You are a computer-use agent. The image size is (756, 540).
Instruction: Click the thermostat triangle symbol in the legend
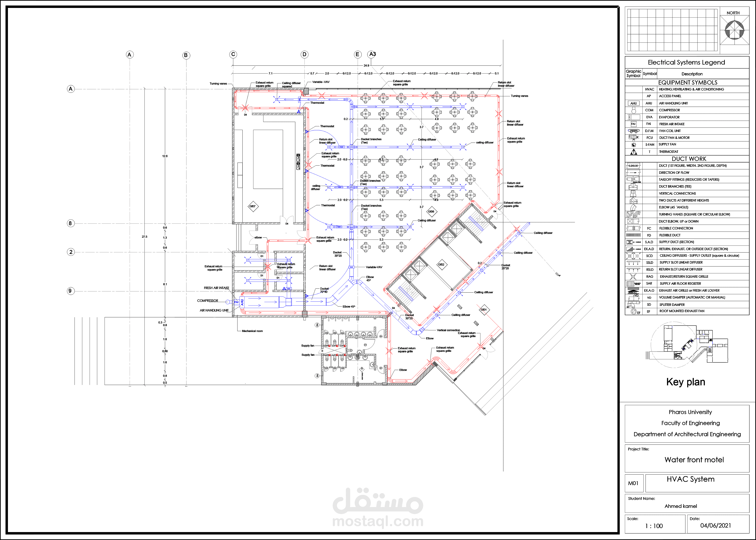(x=634, y=152)
